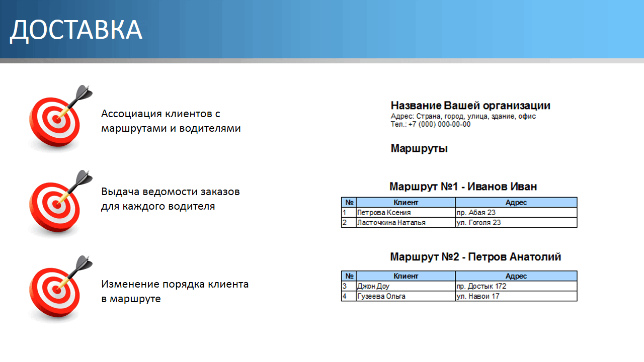Click the number cell in the Гузеева Ольга row
The width and height of the screenshot is (644, 362).
[349, 296]
